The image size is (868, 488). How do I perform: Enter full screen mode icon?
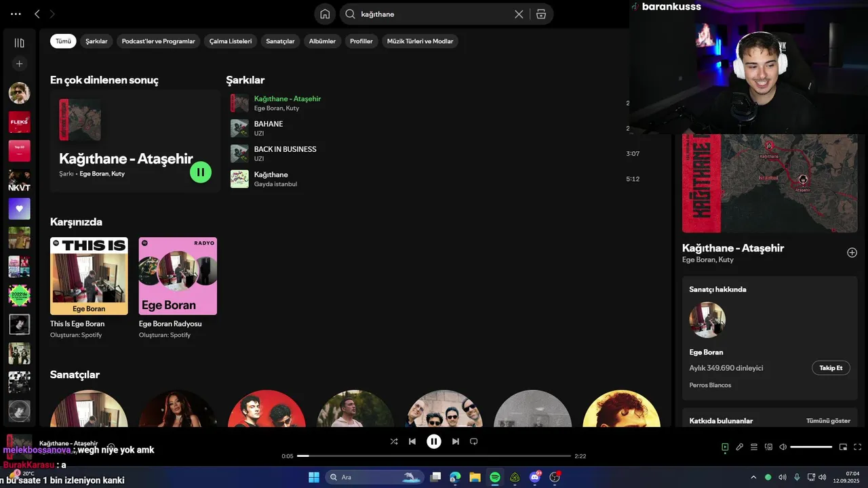coord(857,447)
